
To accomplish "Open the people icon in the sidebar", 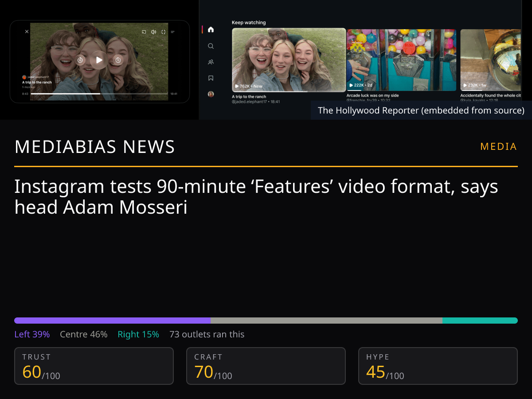I will coord(211,62).
